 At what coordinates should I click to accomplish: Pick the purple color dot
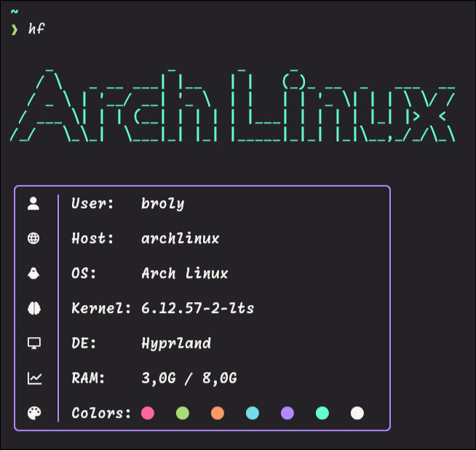point(287,413)
